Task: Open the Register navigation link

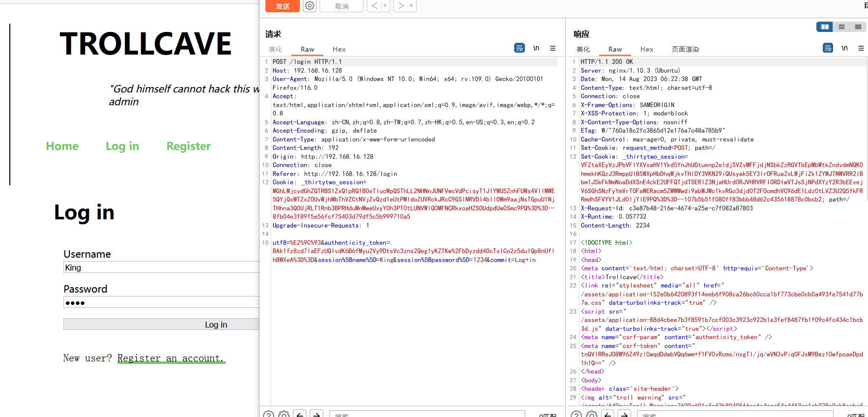Action: click(189, 146)
